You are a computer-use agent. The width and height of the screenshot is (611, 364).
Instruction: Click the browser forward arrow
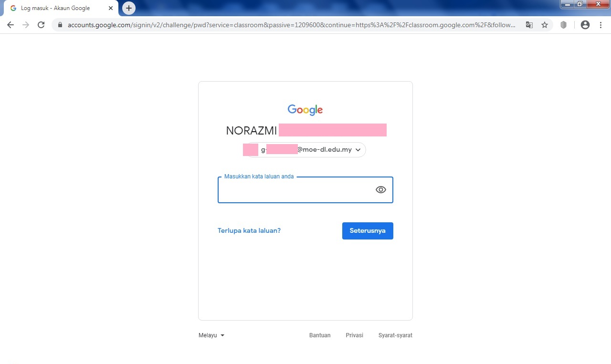[x=26, y=25]
